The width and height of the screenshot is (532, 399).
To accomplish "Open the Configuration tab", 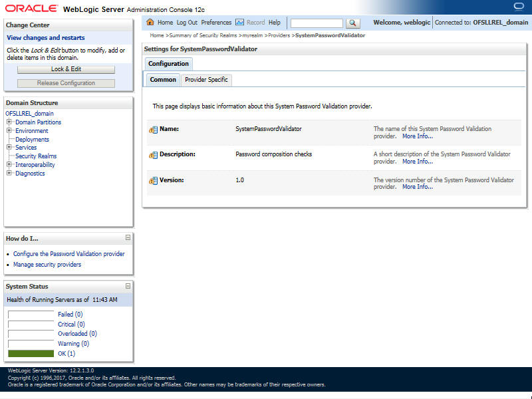I will pyautogui.click(x=169, y=64).
